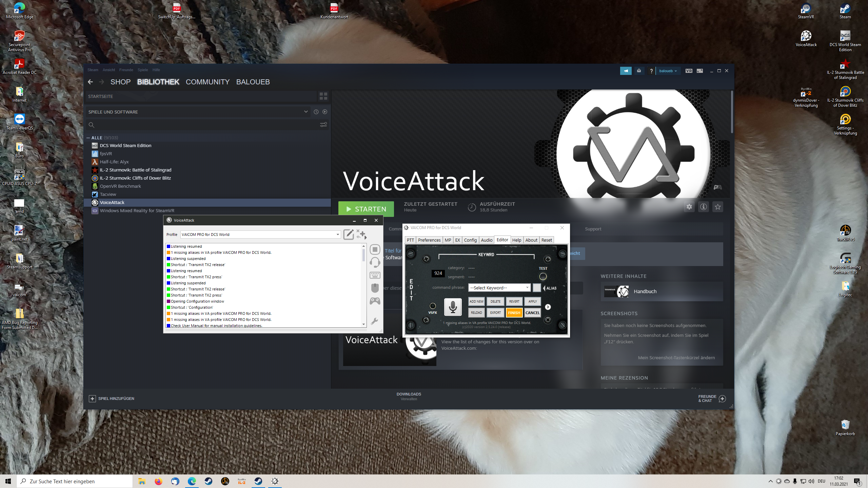Viewport: 868px width, 488px height.
Task: Click the ALIAS square box in VAICOM
Action: (536, 288)
